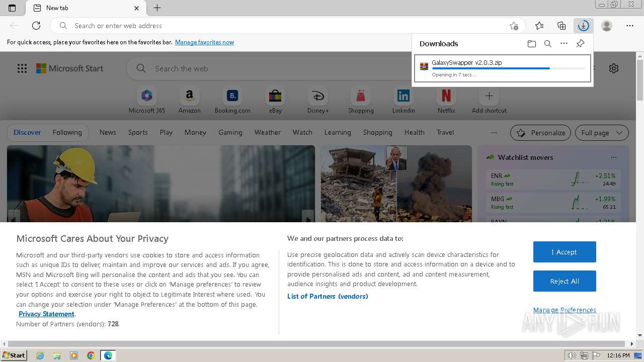Open the Weather category
Viewport: 644px width, 362px height.
[268, 132]
